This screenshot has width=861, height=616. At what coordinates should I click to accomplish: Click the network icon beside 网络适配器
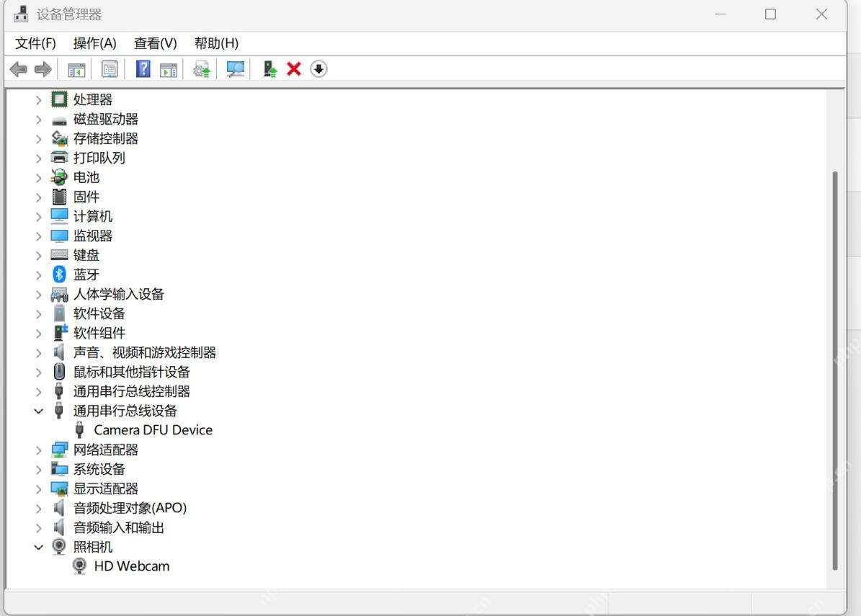59,450
